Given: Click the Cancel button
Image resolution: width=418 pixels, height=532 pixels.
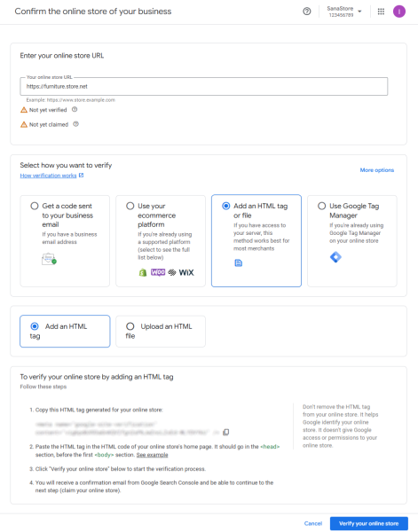Looking at the screenshot, I should (x=313, y=523).
